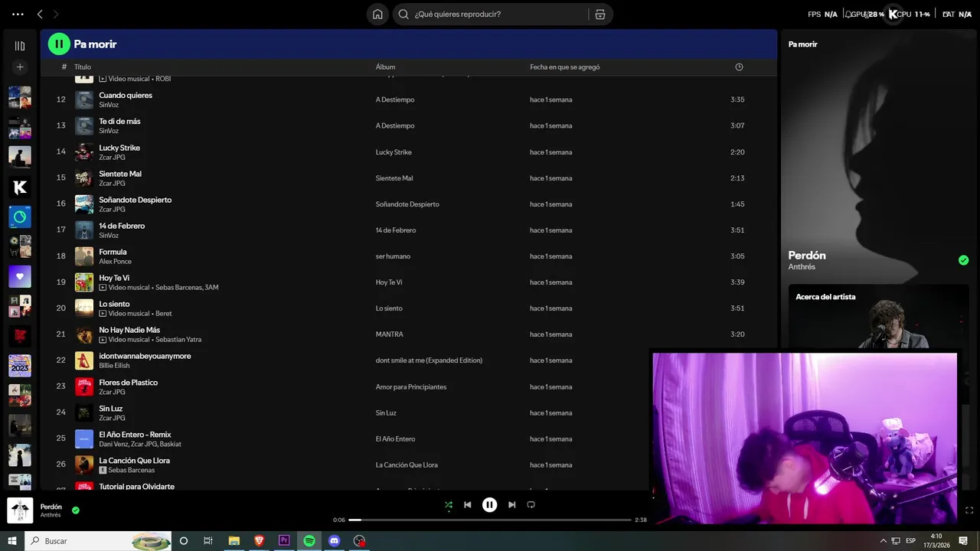Open Discord from the taskbar
980x551 pixels.
tap(334, 541)
